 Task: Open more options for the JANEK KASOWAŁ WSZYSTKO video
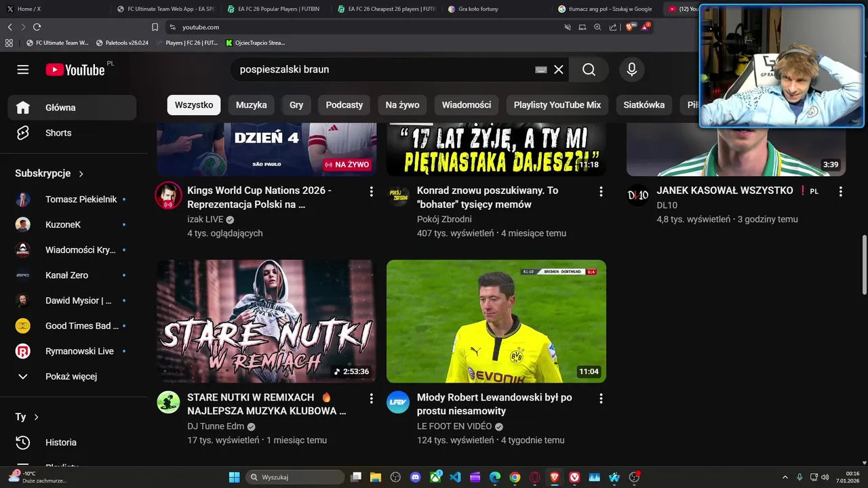point(841,192)
